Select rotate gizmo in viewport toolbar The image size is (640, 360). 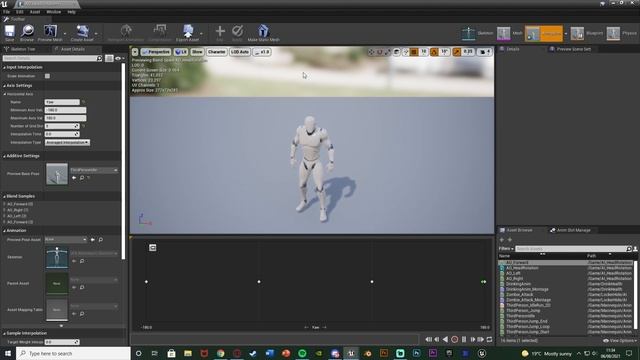click(x=379, y=52)
